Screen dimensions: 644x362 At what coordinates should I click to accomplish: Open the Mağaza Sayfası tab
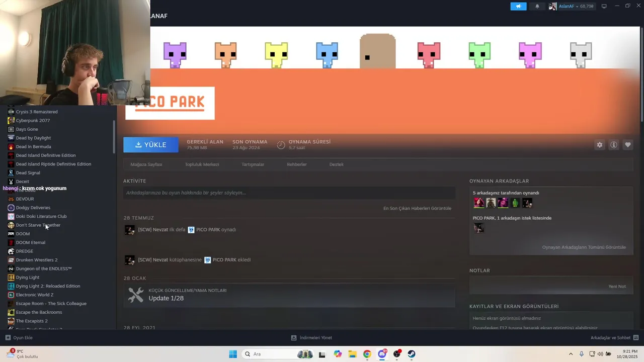[146, 164]
